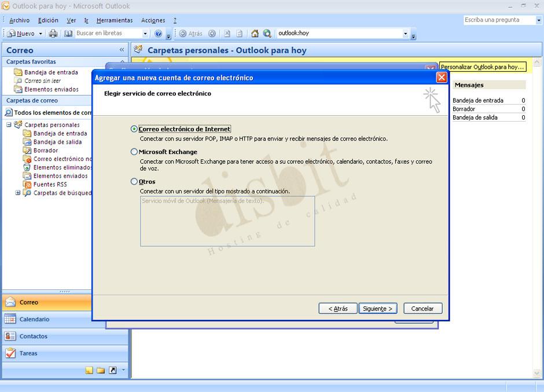Select the Correo electrónico de Internet radio button
This screenshot has height=392, width=544.
click(133, 129)
